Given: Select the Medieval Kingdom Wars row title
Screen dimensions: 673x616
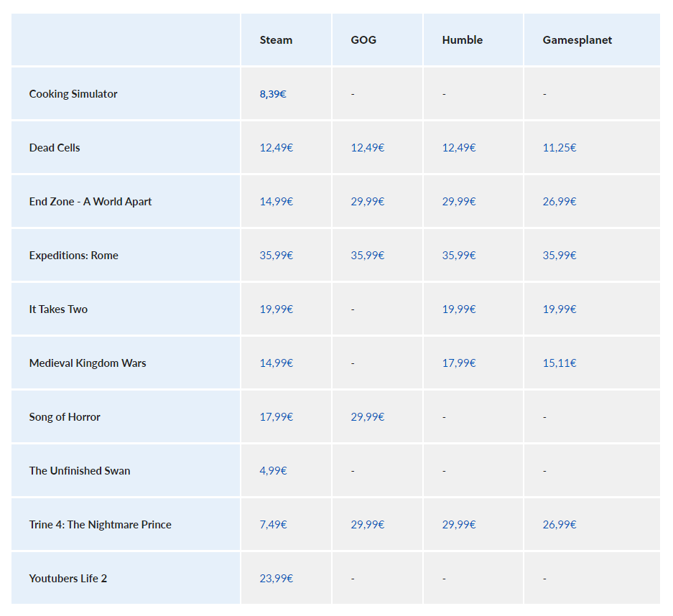Looking at the screenshot, I should tap(88, 363).
